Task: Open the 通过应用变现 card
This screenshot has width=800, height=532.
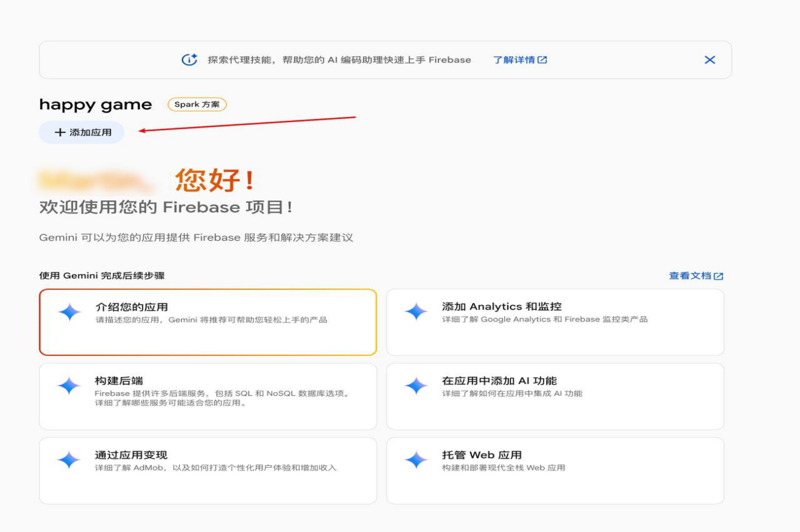Action: click(208, 470)
